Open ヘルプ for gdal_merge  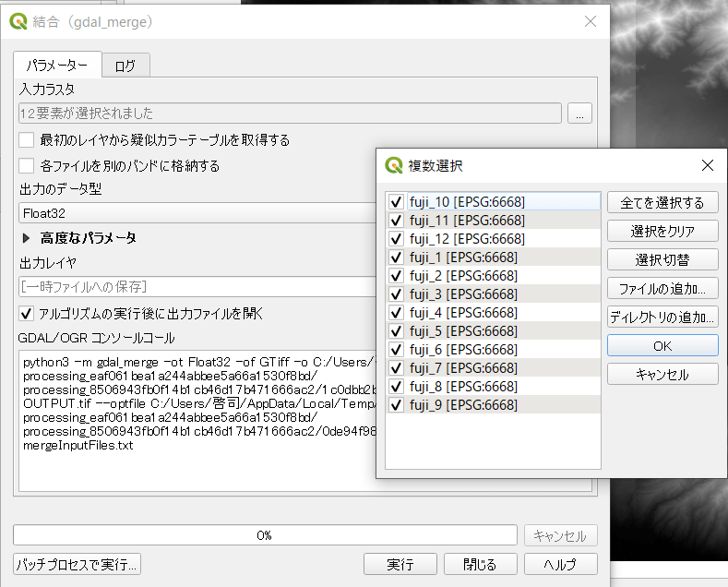561,564
